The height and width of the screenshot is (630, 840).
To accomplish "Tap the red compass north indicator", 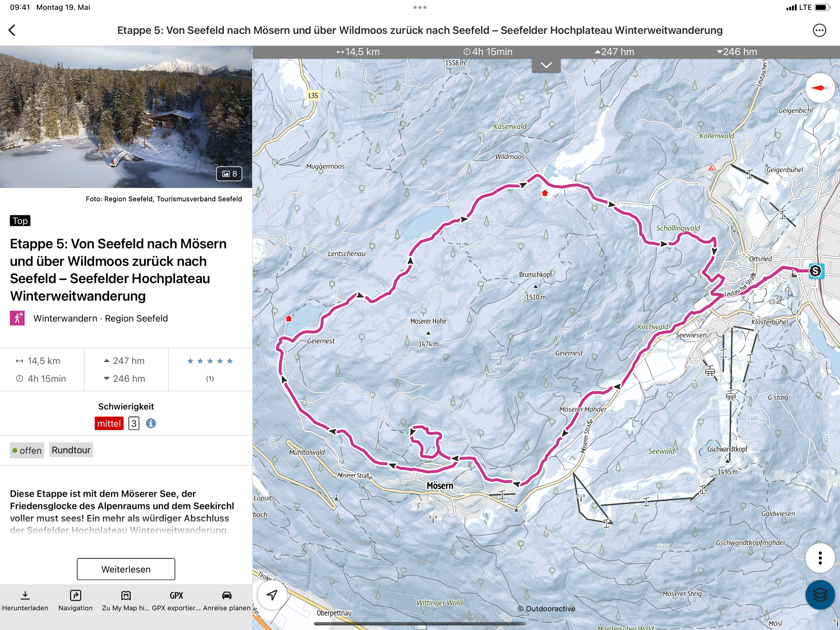I will 819,88.
